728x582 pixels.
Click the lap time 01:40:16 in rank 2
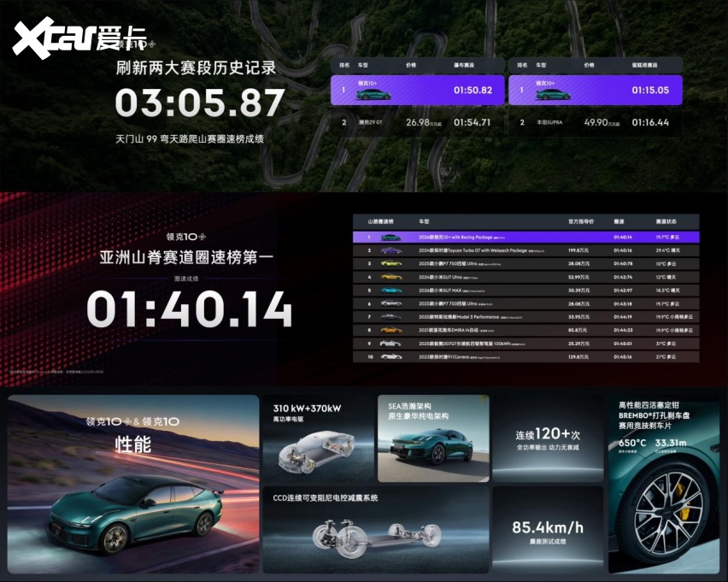click(x=623, y=250)
